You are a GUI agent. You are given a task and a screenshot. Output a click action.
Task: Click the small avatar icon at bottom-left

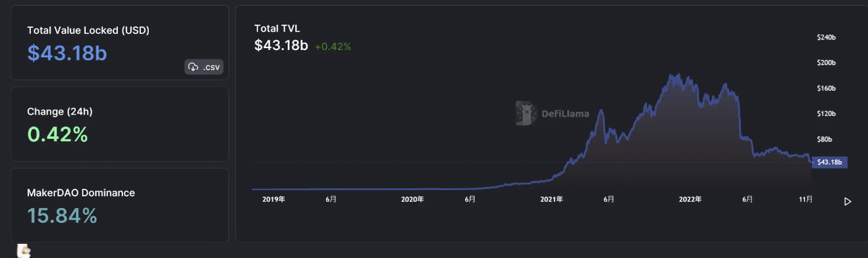coord(23,251)
